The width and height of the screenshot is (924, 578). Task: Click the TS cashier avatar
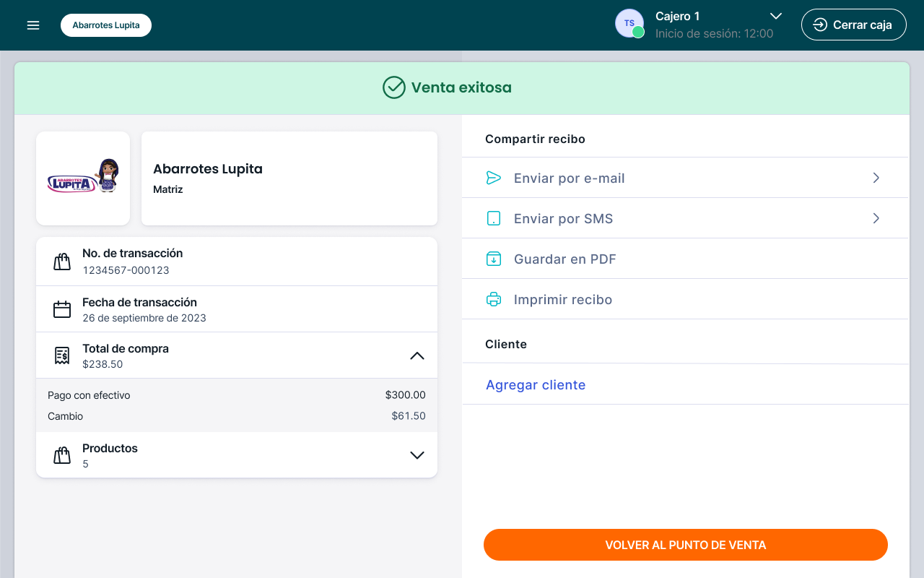(629, 24)
